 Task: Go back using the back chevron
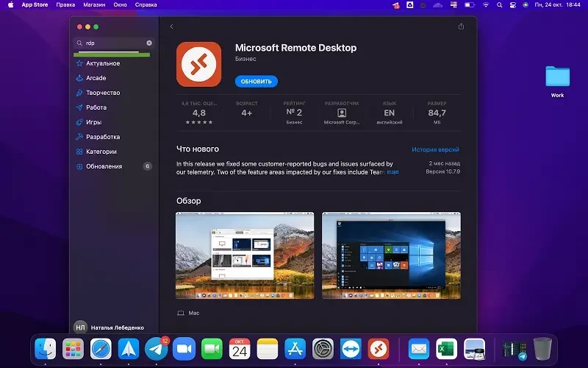tap(171, 26)
